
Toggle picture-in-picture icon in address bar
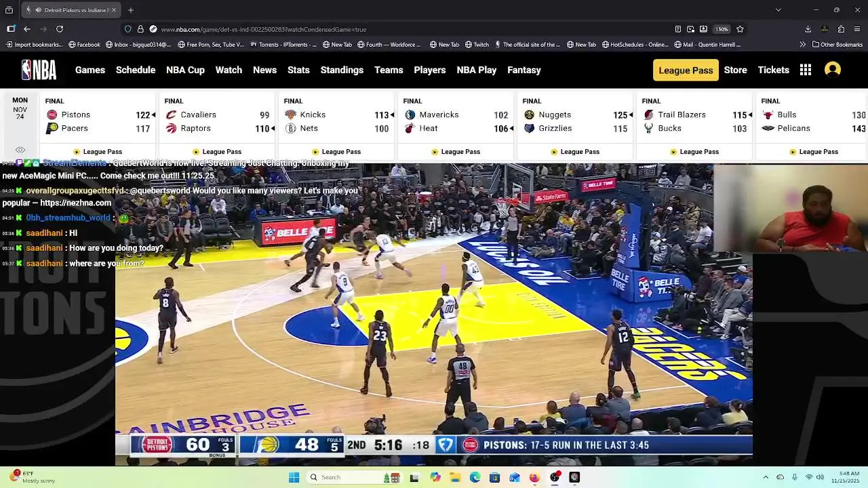(690, 29)
